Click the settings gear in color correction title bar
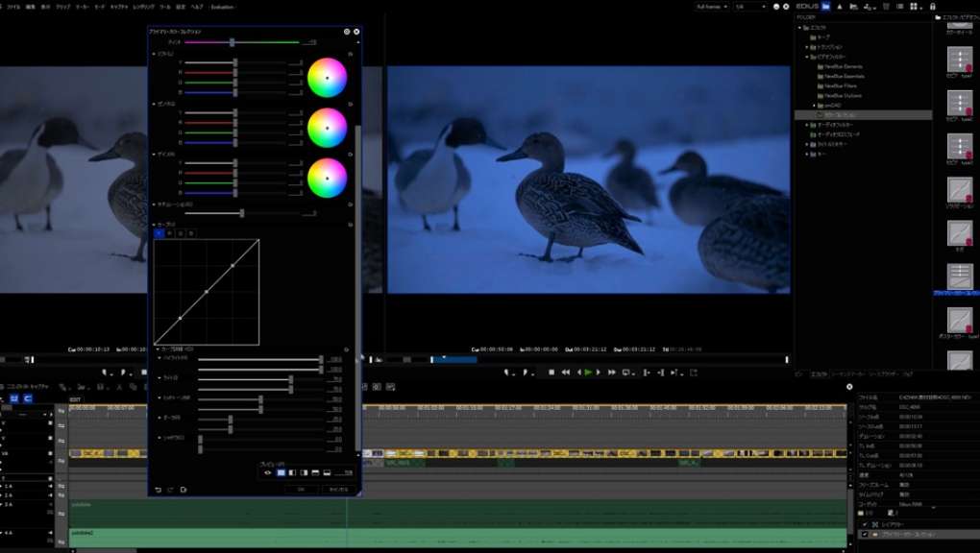Screen dimensions: 980x553 click(347, 32)
